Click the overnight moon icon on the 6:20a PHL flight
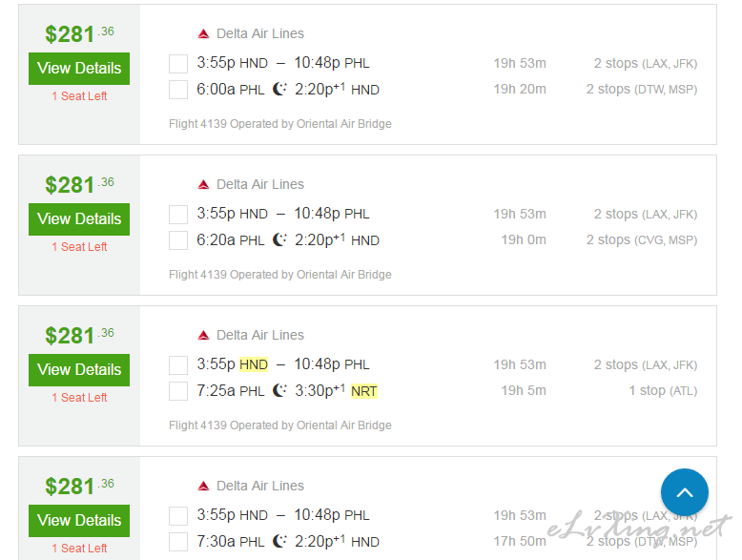 click(279, 239)
